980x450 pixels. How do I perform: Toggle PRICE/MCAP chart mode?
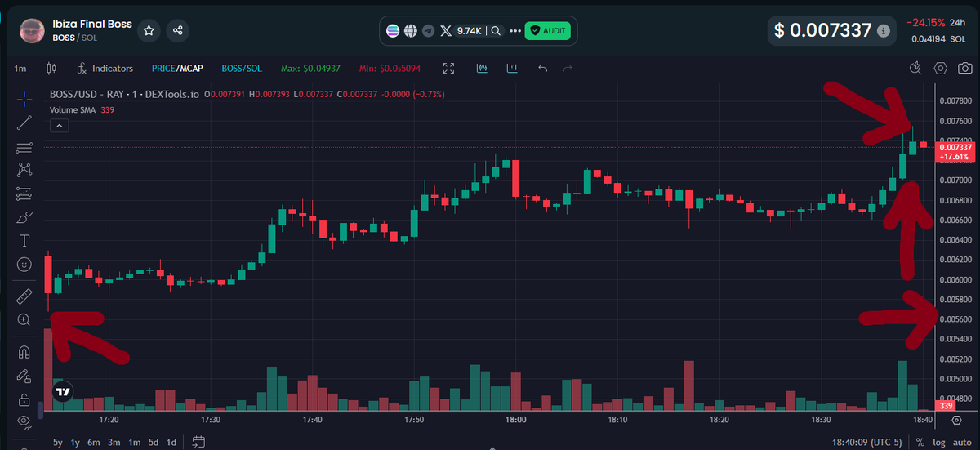(x=177, y=69)
